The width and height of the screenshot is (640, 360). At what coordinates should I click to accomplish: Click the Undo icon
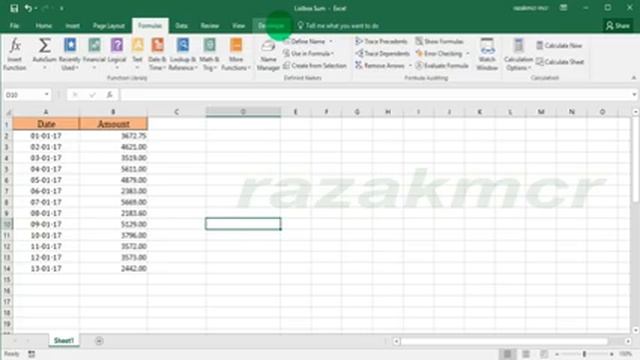pos(28,8)
